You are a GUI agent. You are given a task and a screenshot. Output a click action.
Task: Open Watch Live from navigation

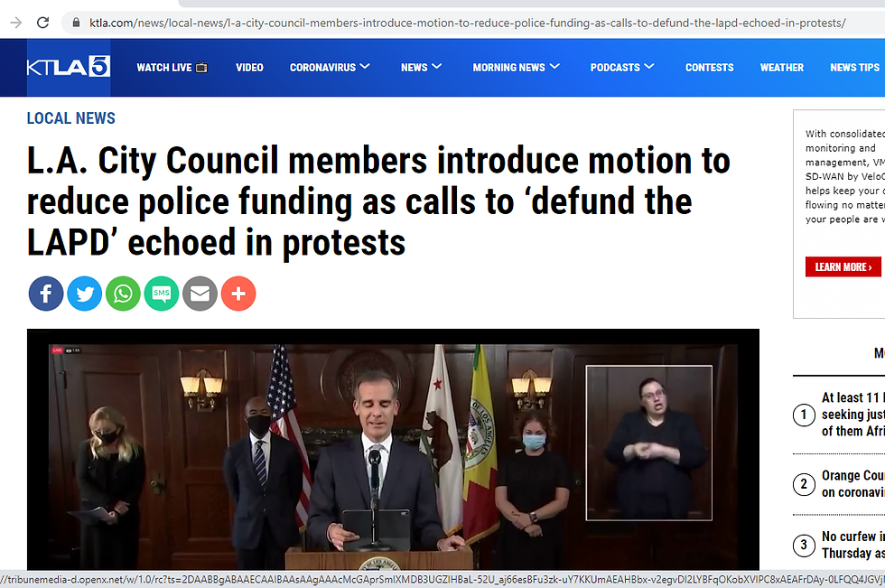[172, 67]
